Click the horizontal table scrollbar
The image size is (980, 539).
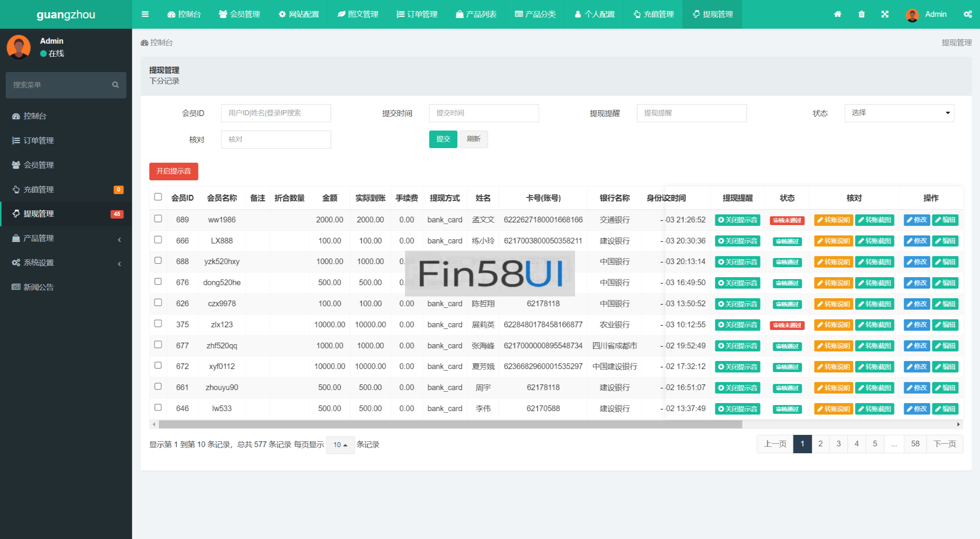click(450, 424)
